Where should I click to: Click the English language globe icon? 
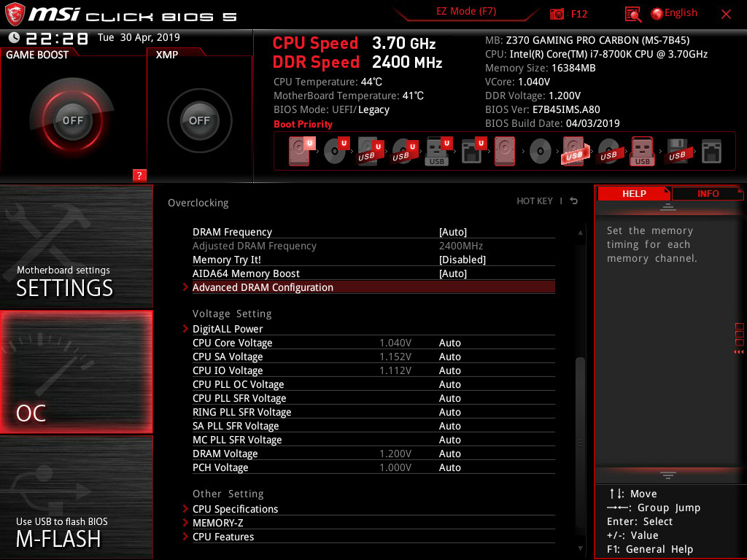point(657,14)
